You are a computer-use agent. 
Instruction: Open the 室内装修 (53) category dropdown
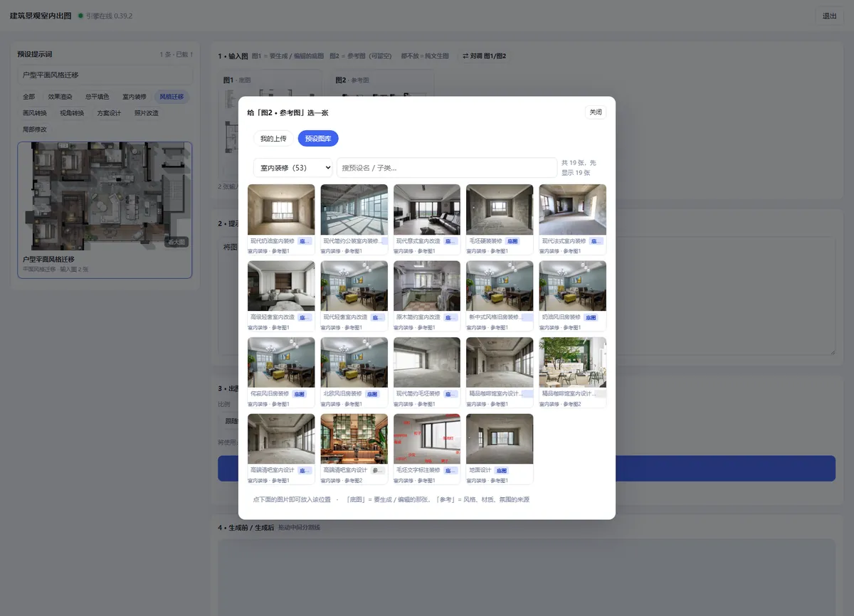293,168
